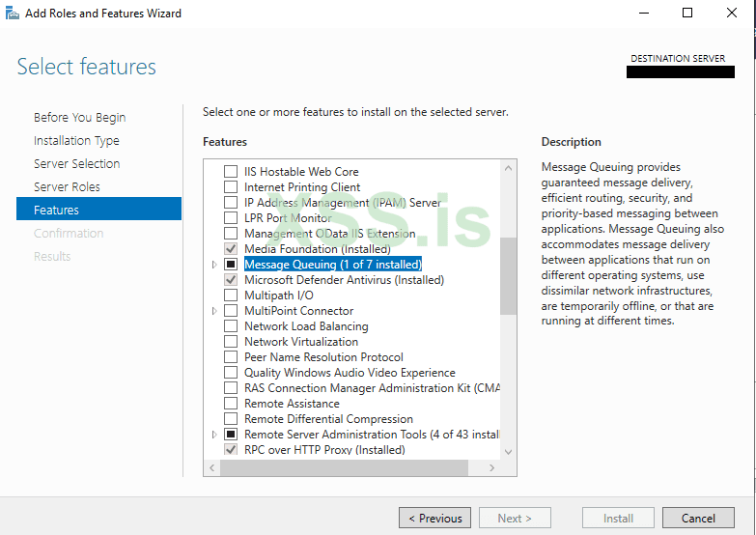This screenshot has height=535, width=756.
Task: Tick the LPR Port Monitor checkbox
Action: coord(231,218)
